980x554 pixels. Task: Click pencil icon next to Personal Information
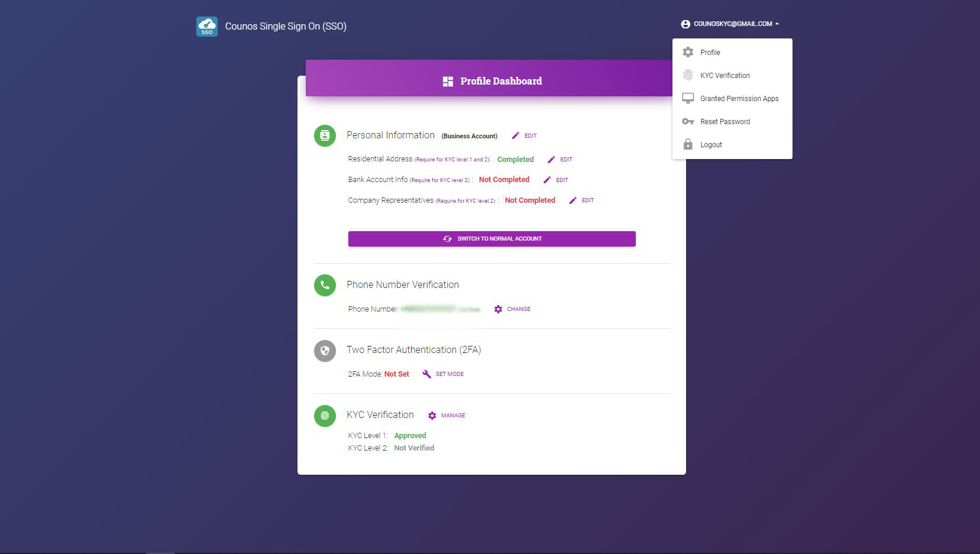516,136
